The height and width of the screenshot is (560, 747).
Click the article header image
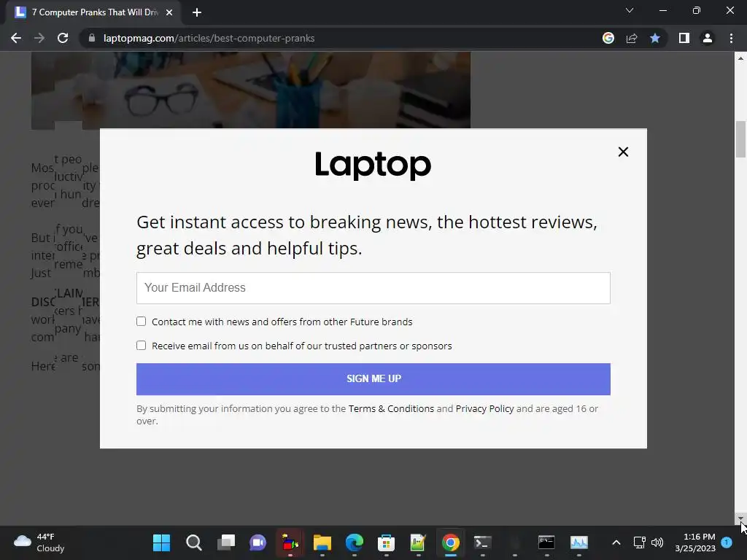tap(251, 90)
